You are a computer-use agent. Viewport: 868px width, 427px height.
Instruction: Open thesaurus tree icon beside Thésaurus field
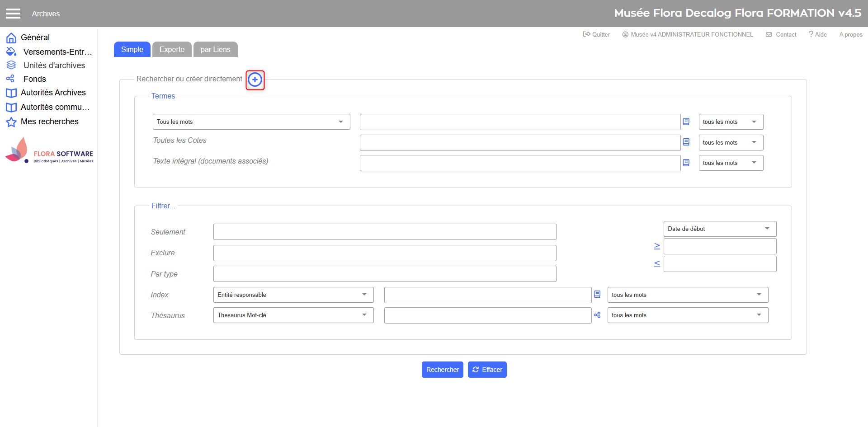(597, 315)
